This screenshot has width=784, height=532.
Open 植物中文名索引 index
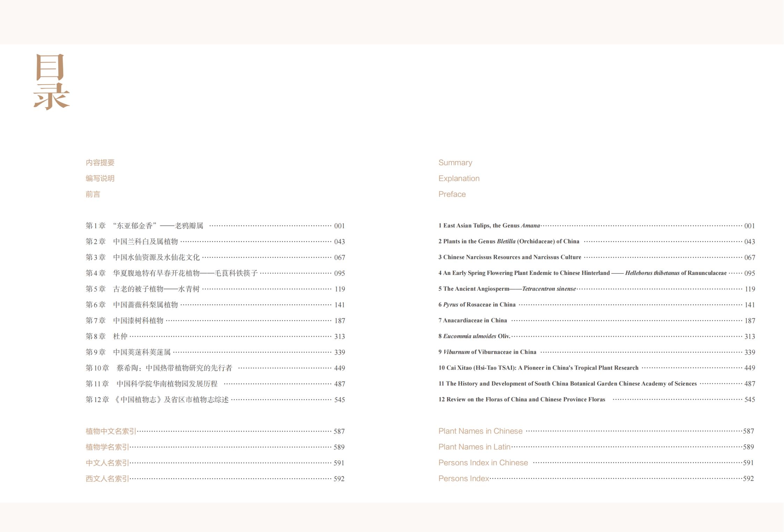(111, 431)
